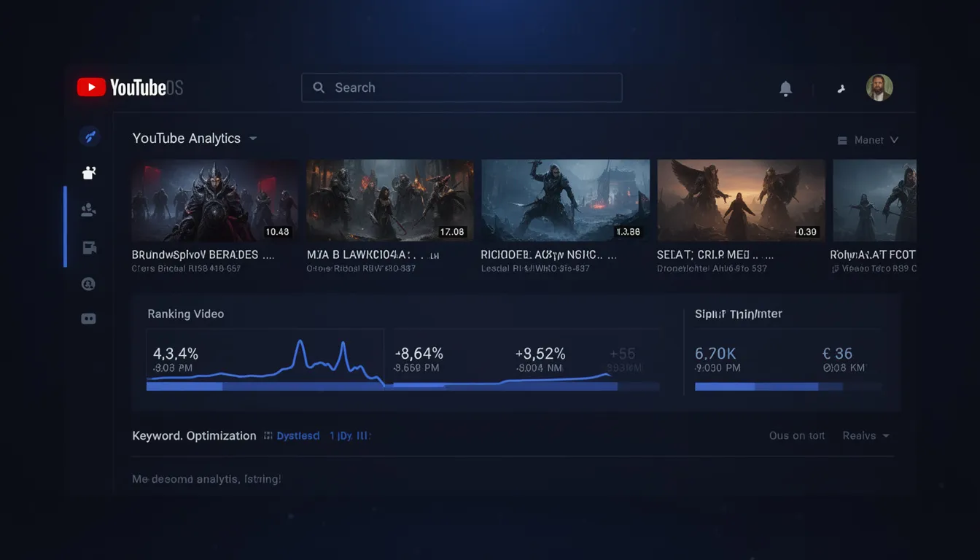Click the Ous on tort option
This screenshot has width=980, height=560.
click(x=796, y=435)
